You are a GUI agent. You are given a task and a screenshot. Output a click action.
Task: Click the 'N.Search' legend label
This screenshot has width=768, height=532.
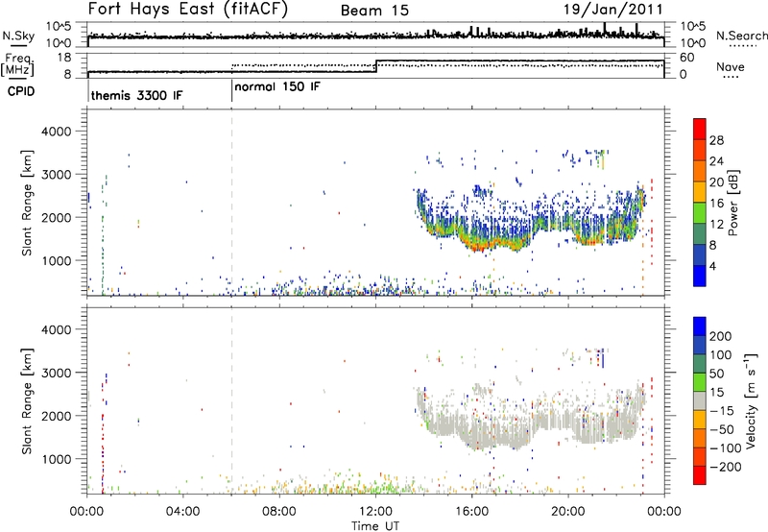pos(741,36)
